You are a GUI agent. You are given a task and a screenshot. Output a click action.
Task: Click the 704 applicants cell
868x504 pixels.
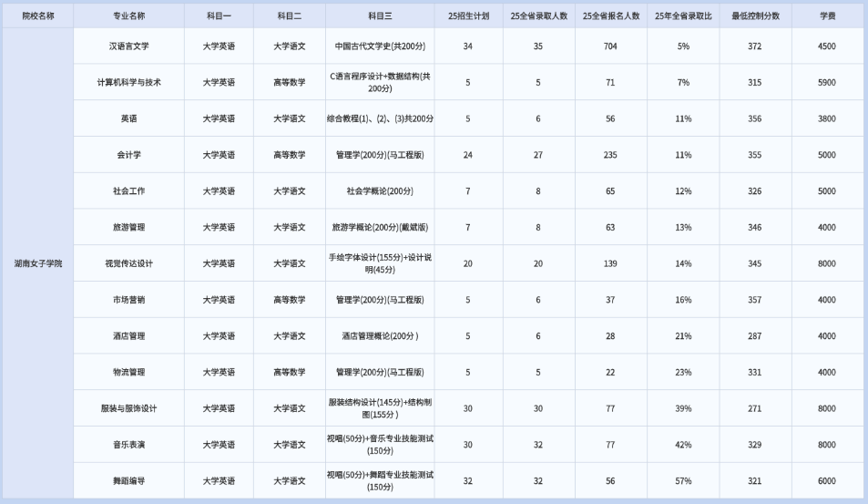[610, 46]
